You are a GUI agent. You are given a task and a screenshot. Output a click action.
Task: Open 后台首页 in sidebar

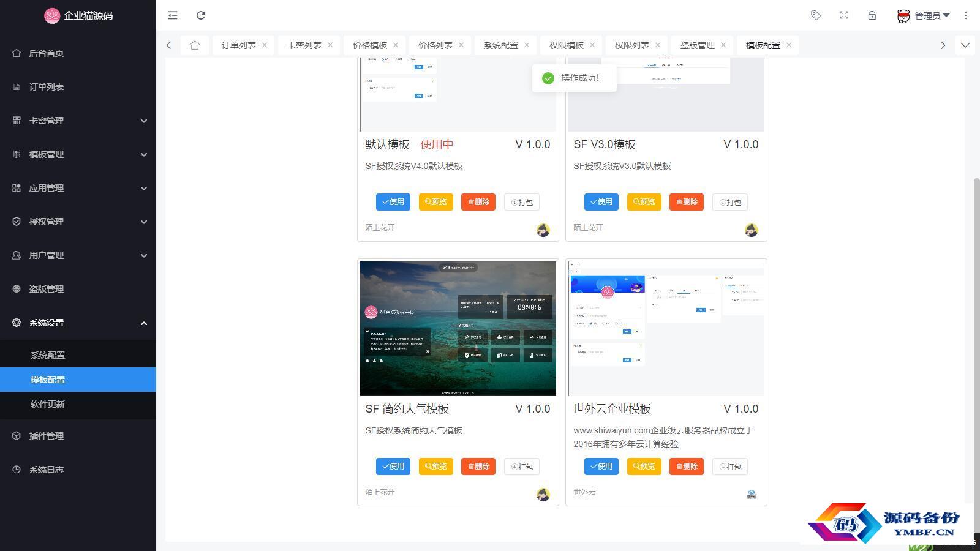78,53
